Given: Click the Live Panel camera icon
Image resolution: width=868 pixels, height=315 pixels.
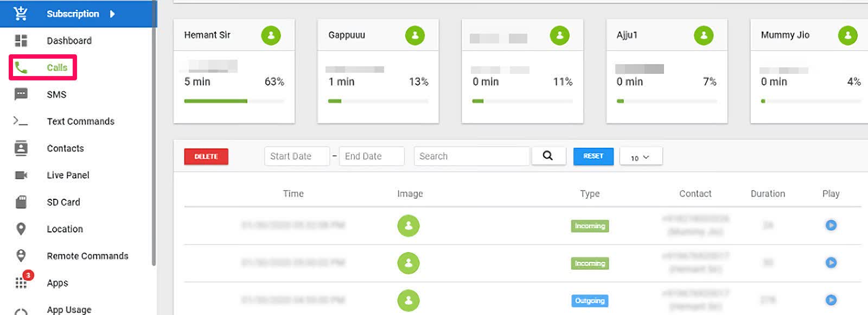Looking at the screenshot, I should [21, 175].
